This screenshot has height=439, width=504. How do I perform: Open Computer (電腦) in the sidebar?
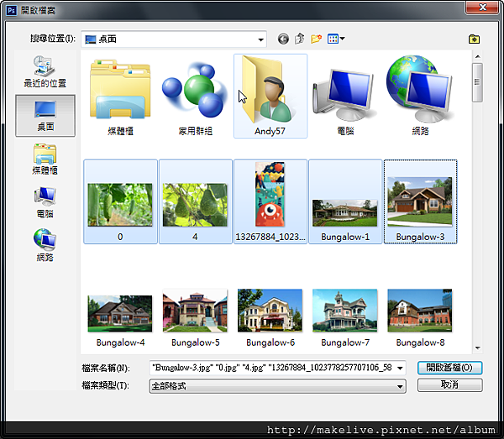coord(45,202)
